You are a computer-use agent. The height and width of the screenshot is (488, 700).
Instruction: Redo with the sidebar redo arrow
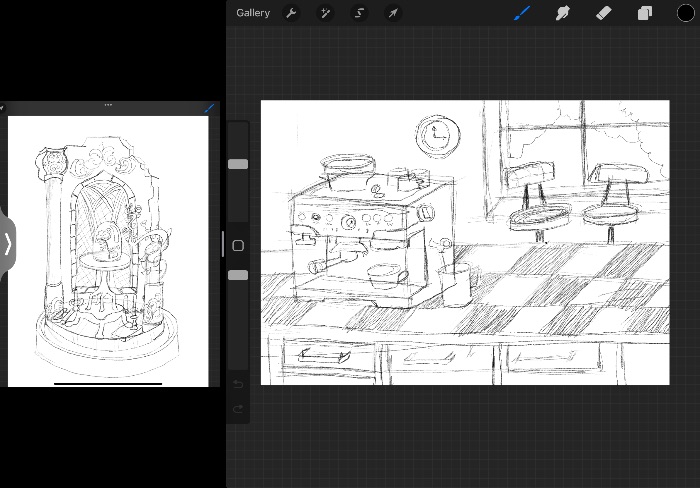point(238,409)
